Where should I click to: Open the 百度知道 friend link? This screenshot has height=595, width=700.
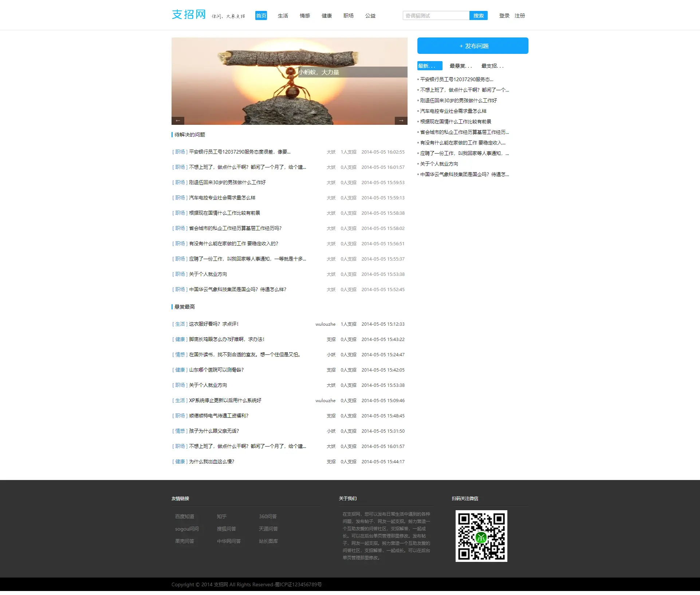tap(185, 516)
